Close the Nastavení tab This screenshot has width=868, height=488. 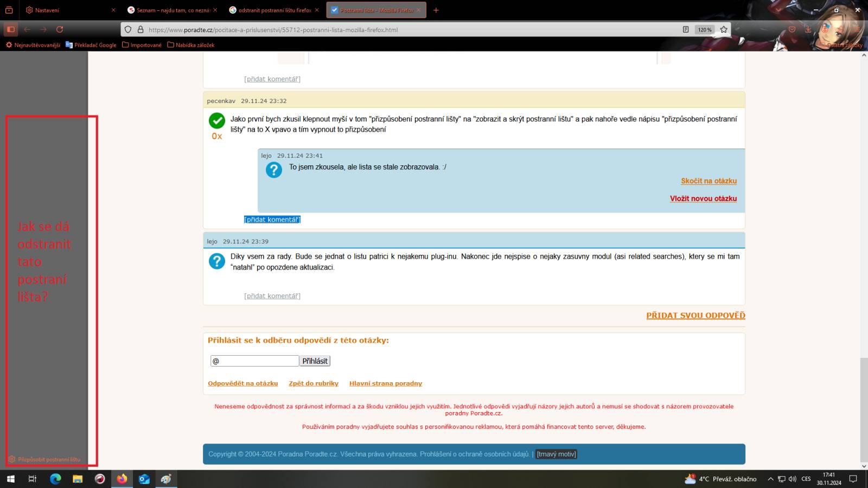(x=113, y=10)
